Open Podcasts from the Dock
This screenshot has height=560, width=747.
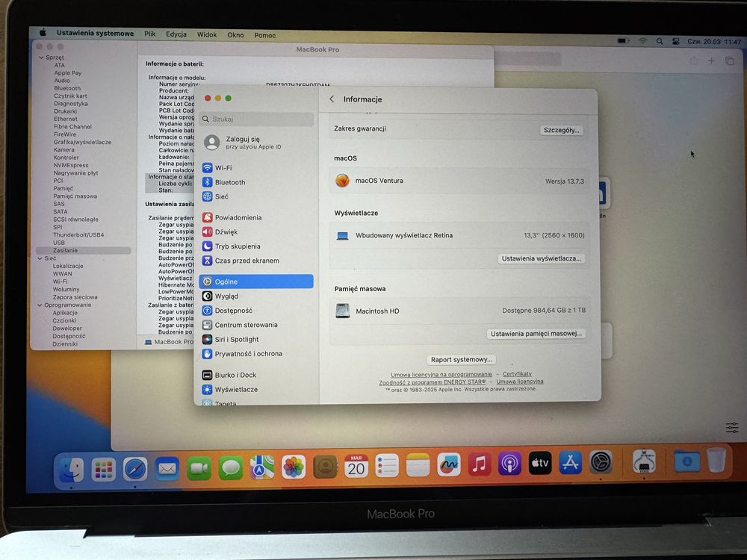[509, 464]
